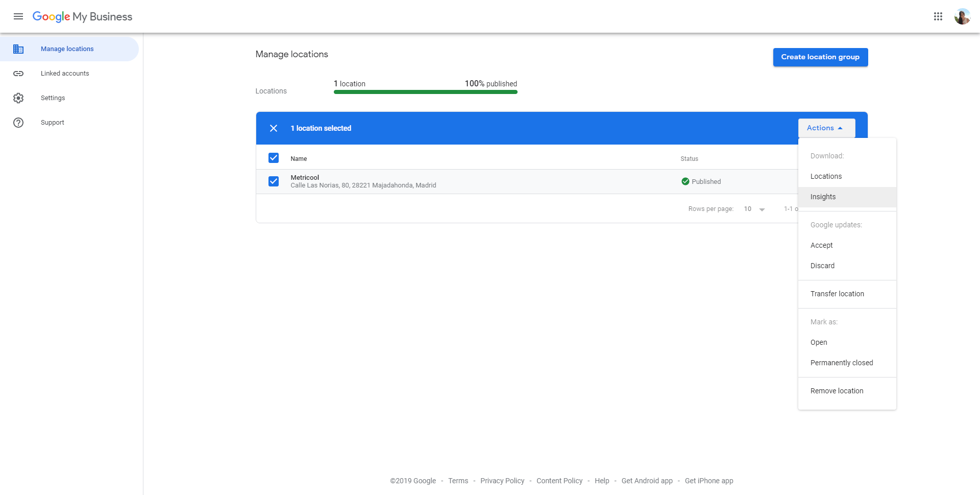This screenshot has width=980, height=495.
Task: Select Insights in the Actions menu
Action: pos(847,197)
